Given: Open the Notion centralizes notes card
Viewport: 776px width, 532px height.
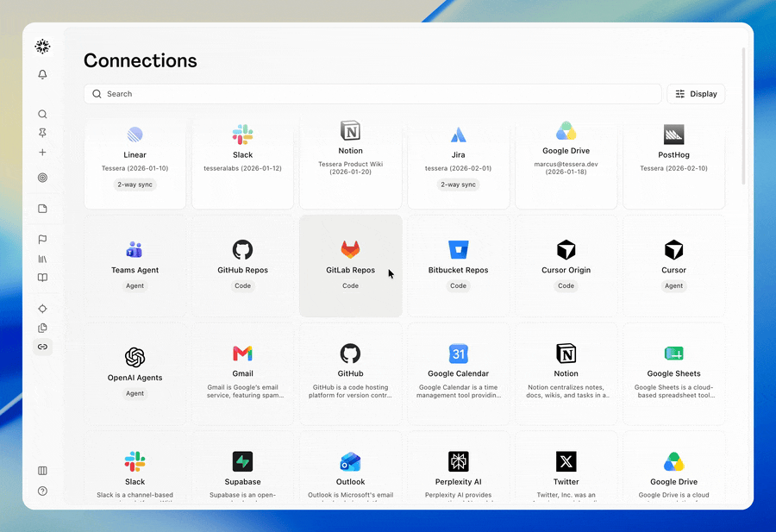Looking at the screenshot, I should point(566,374).
